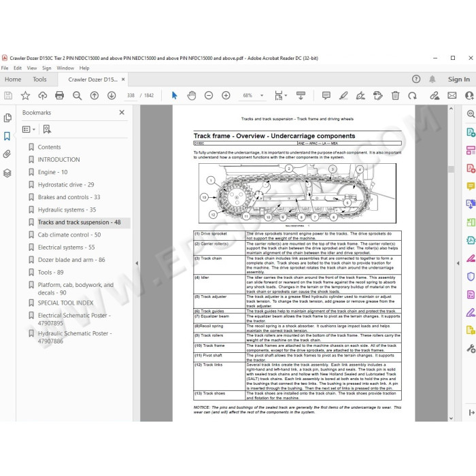Select Hydraulic systems - 35 bookmark
This screenshot has height=476, width=476.
[x=67, y=209]
